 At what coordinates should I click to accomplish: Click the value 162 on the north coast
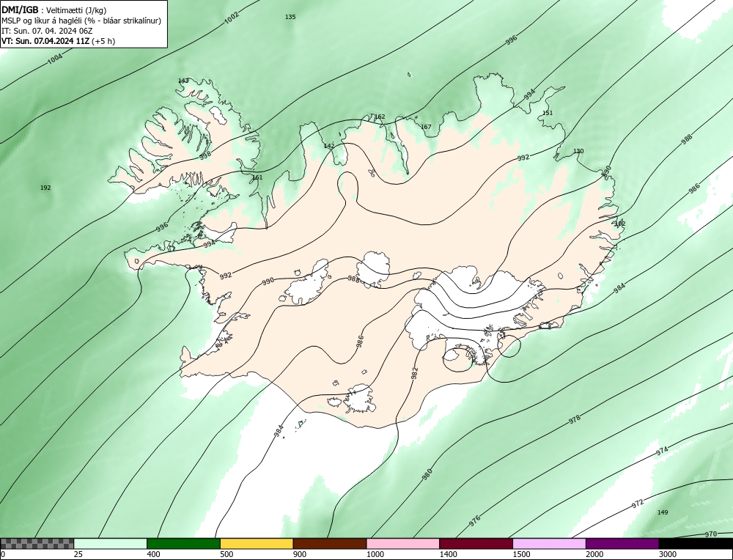(380, 117)
